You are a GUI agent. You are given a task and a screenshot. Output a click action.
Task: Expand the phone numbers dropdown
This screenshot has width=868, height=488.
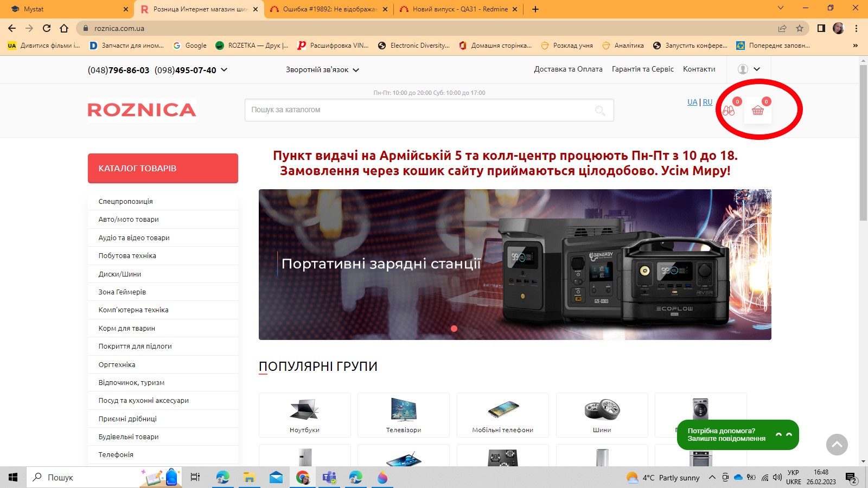(x=224, y=70)
